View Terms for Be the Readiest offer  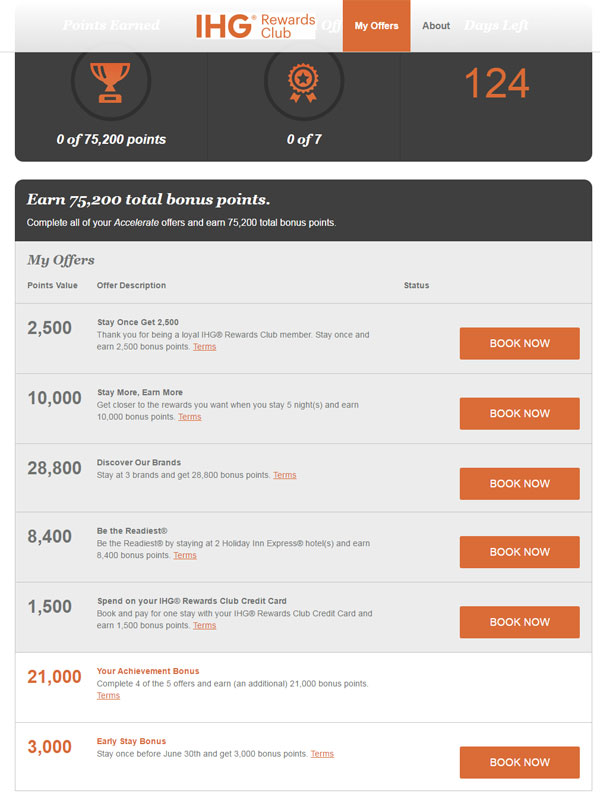point(184,555)
